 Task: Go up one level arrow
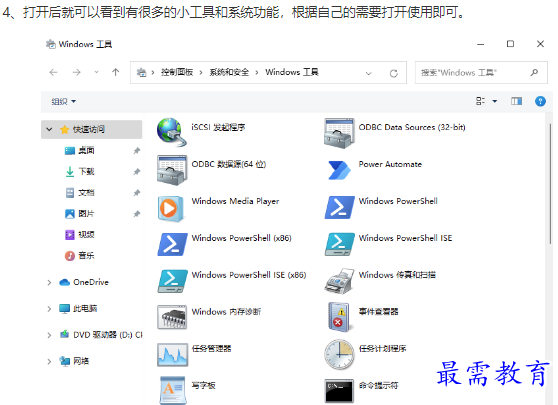(x=115, y=73)
